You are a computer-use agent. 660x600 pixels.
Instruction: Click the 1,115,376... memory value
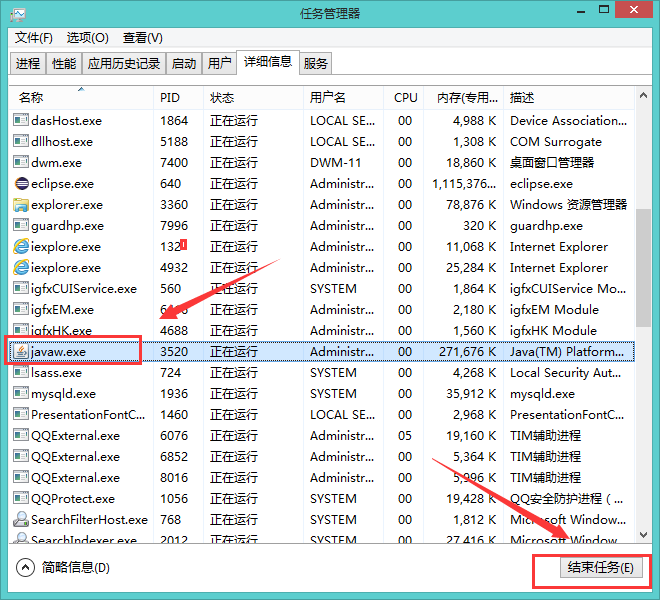point(464,184)
